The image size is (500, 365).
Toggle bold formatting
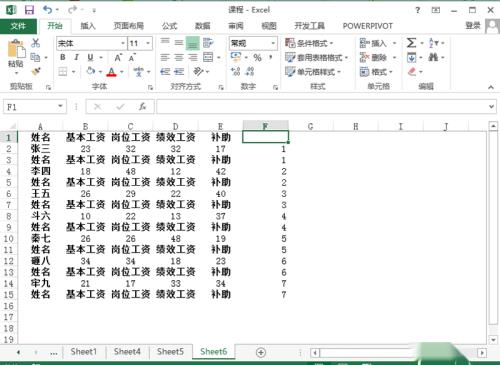click(63, 57)
